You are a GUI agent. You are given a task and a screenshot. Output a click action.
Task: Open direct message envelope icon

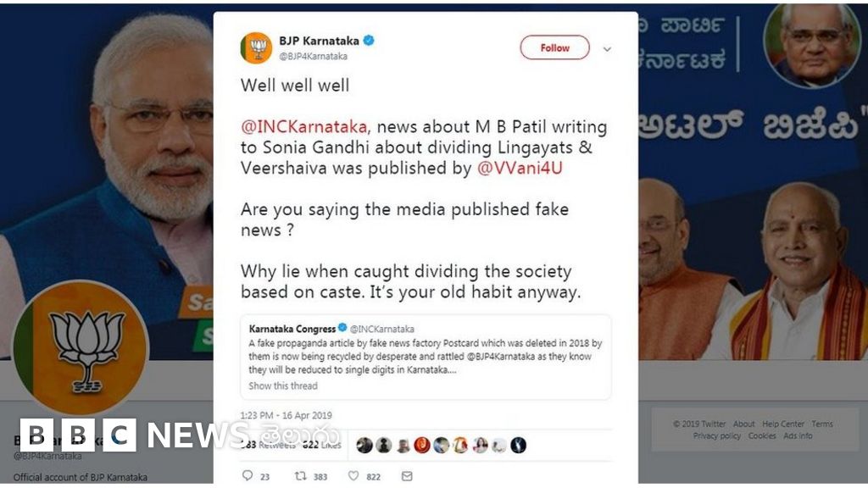click(407, 476)
